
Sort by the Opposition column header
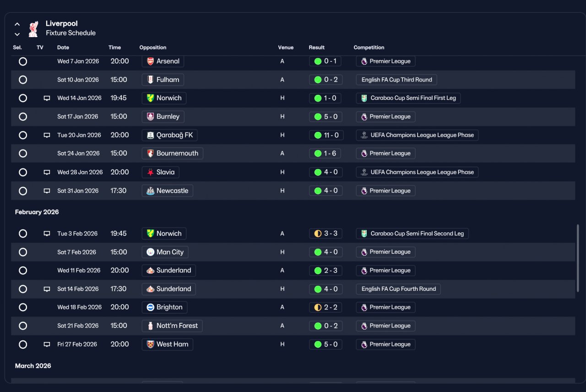pos(153,48)
